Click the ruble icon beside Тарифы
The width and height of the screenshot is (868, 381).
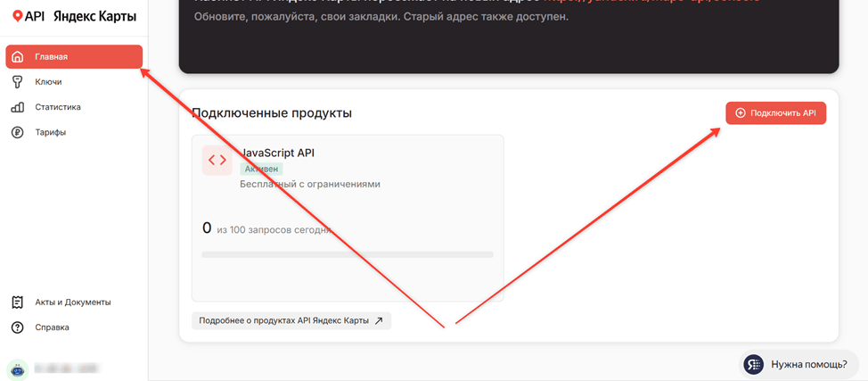18,133
